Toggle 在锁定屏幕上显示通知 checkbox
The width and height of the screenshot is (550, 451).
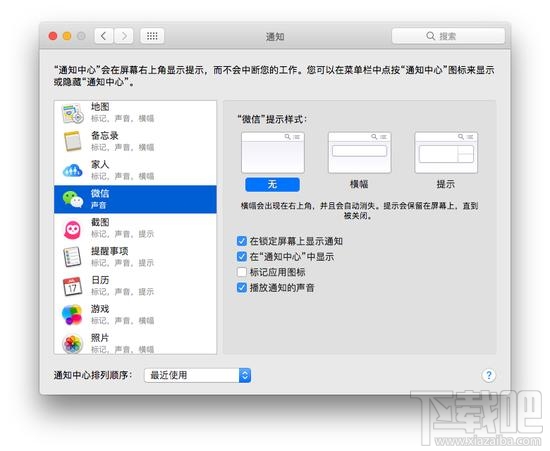[x=242, y=241]
